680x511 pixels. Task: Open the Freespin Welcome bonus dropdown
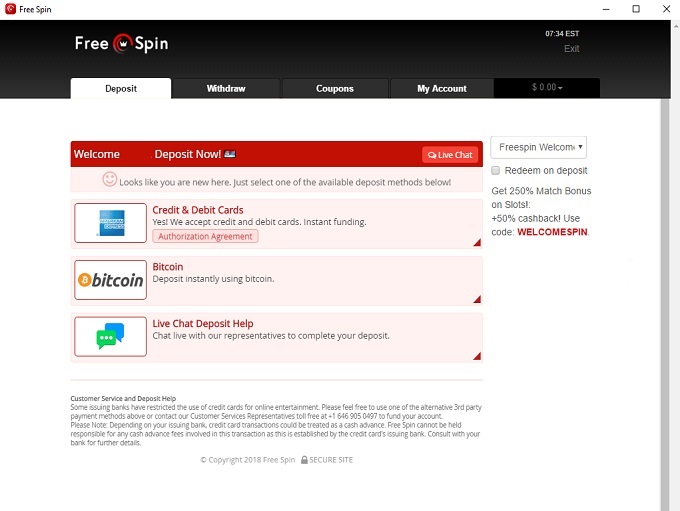538,147
